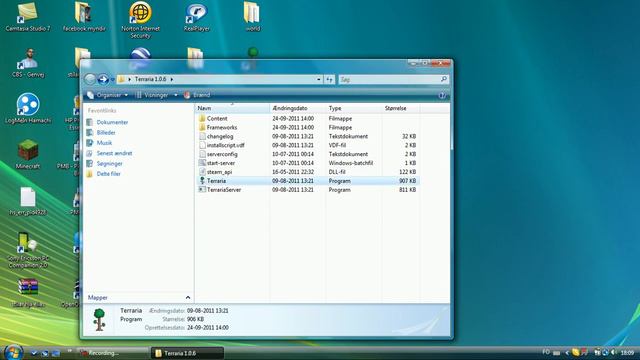Viewport: 640px width, 360px height.
Task: Click the 907 KB size cell
Action: [x=407, y=181]
